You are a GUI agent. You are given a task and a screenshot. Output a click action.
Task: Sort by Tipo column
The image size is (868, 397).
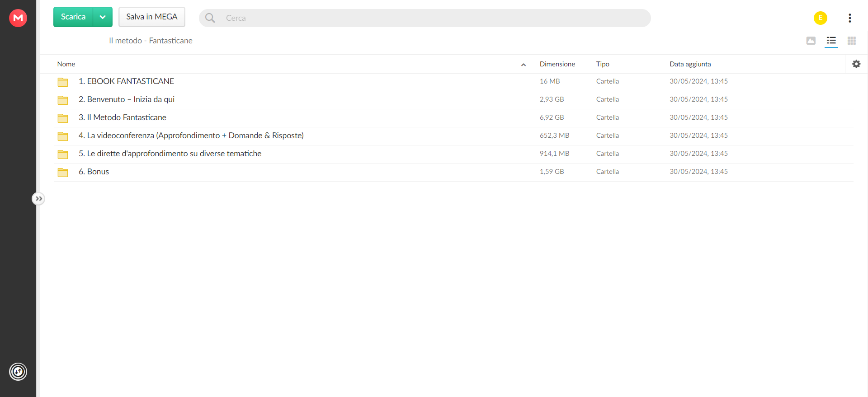603,64
